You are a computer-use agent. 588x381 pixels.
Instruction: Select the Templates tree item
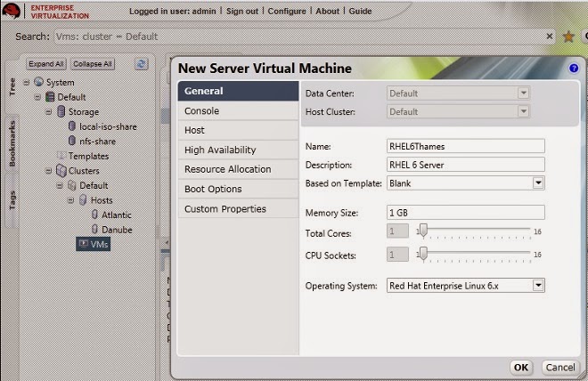click(x=88, y=156)
